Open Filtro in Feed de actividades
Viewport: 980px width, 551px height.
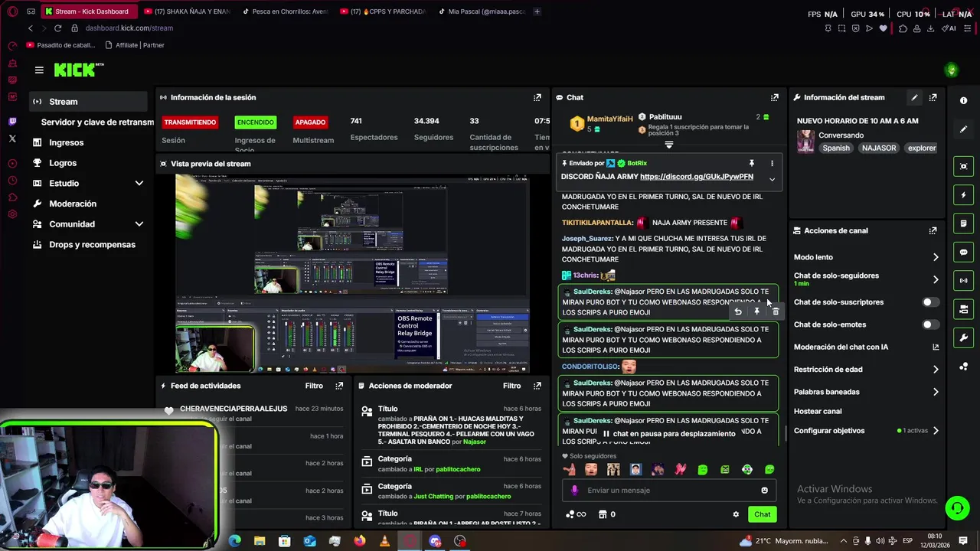click(314, 386)
